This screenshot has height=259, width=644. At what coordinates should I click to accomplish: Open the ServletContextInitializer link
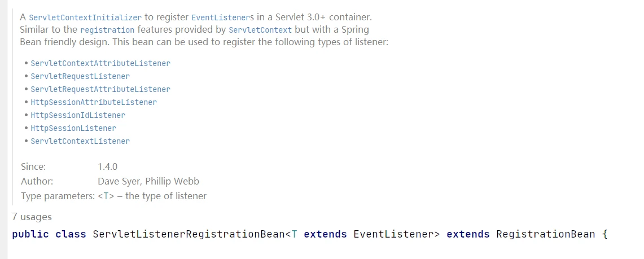pos(85,17)
